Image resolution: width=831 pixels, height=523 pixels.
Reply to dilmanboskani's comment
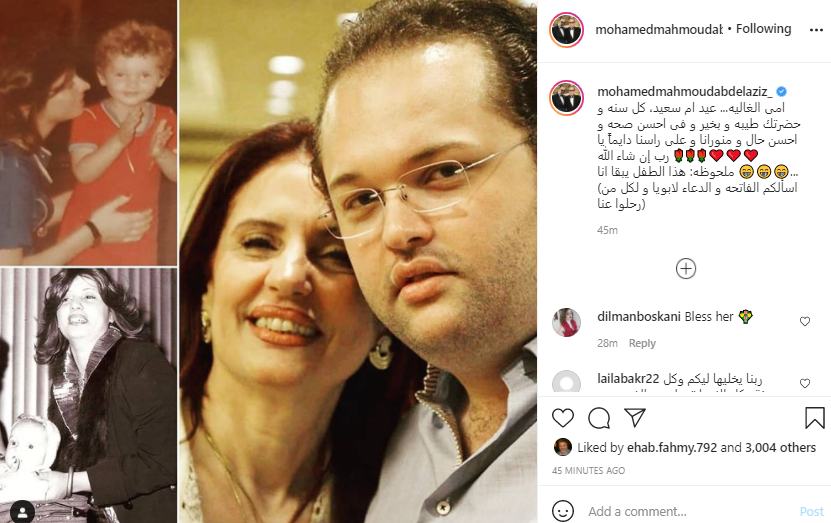click(x=642, y=343)
